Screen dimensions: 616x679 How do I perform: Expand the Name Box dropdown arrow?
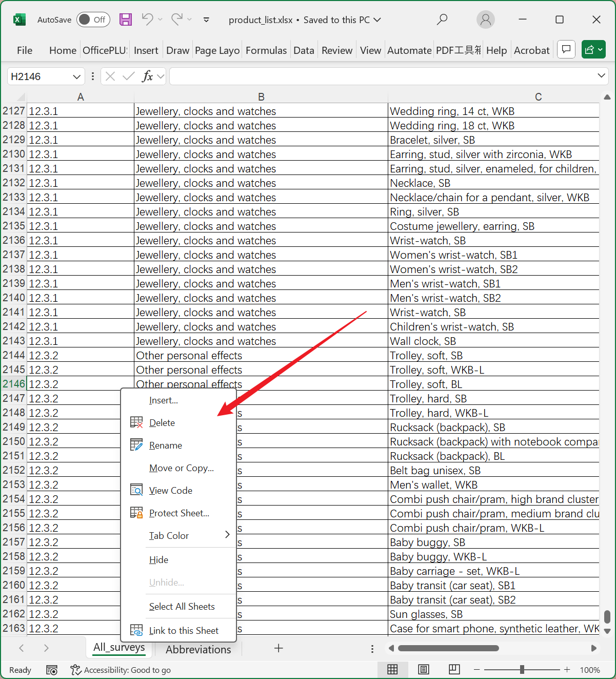pos(76,76)
